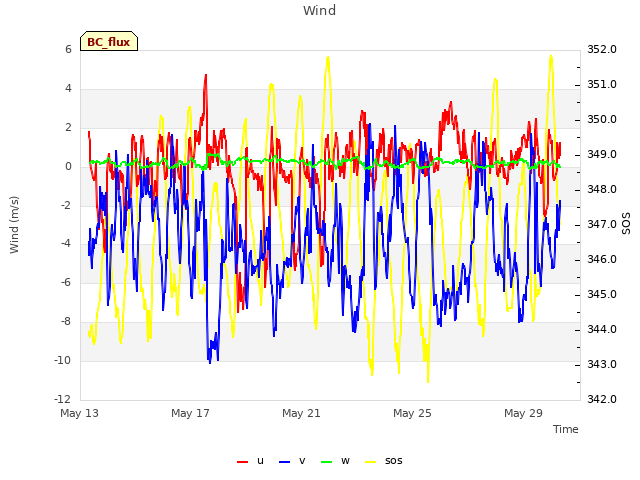Click the red u legend swatch
The height and width of the screenshot is (480, 640).
click(242, 462)
